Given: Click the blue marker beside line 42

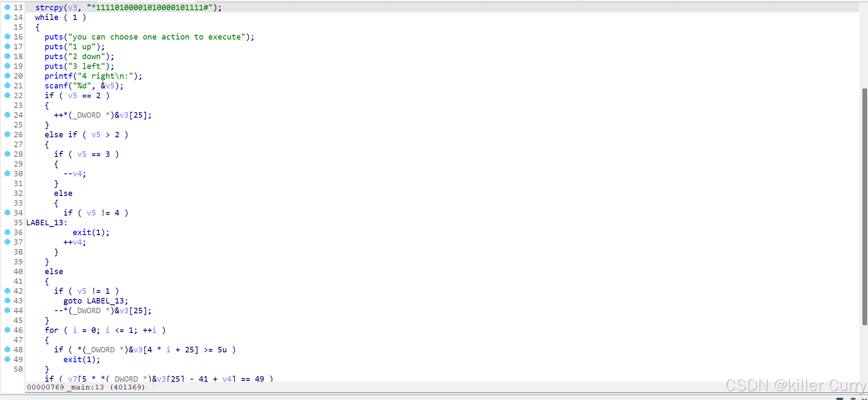Looking at the screenshot, I should click(x=8, y=291).
